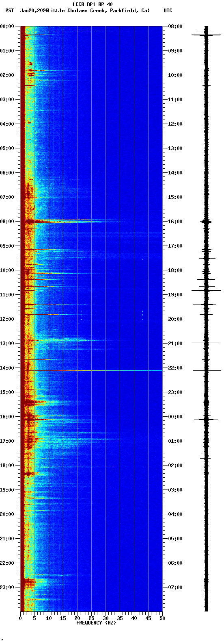Click the PST time label '10:00'
This screenshot has height=644, width=224.
pos(7,270)
